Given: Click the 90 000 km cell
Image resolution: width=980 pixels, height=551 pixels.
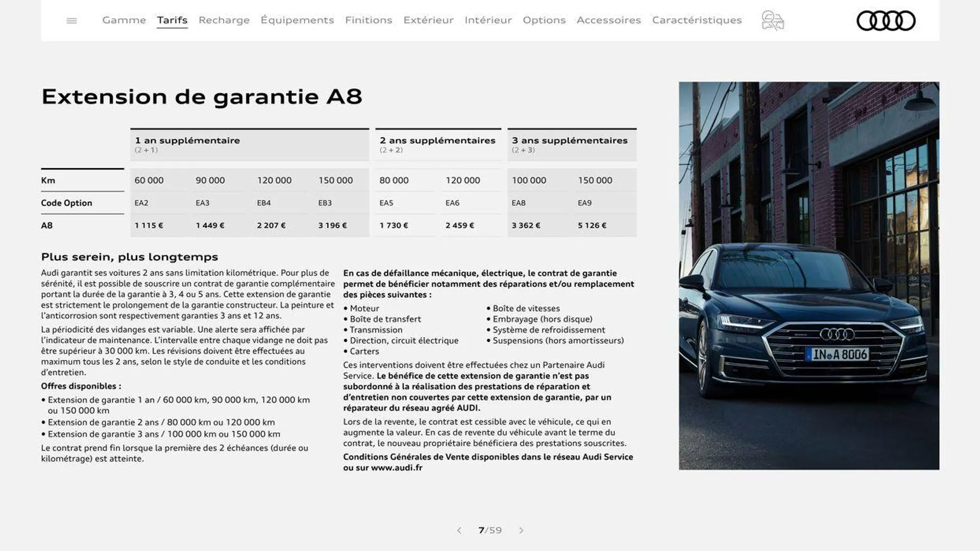Looking at the screenshot, I should 210,180.
